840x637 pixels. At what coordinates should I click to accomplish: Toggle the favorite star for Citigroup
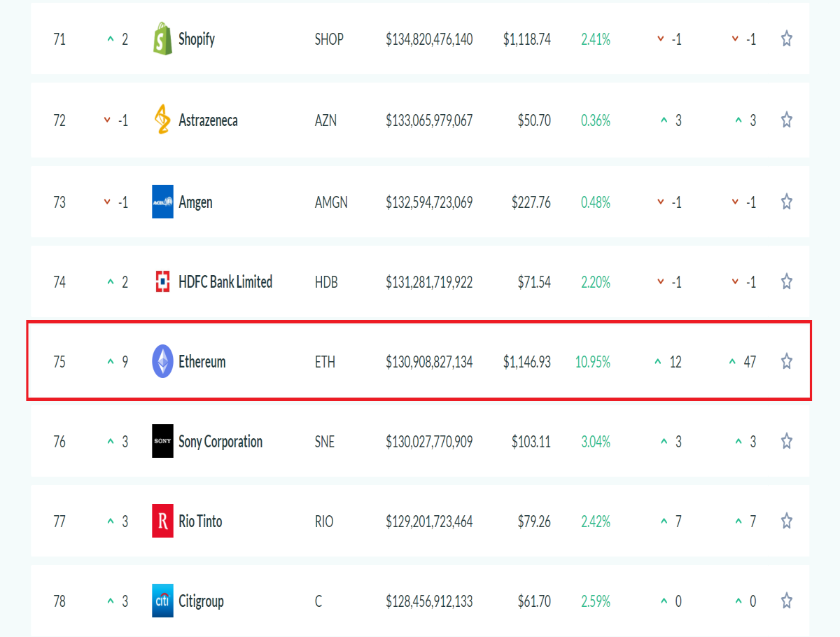[x=787, y=601]
